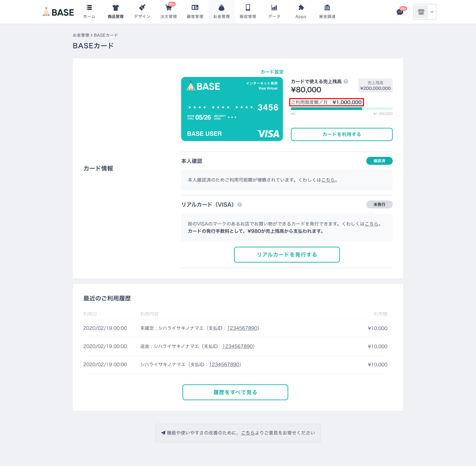The height and width of the screenshot is (466, 476).
Task: Open カード設定 link above card
Action: tap(272, 72)
